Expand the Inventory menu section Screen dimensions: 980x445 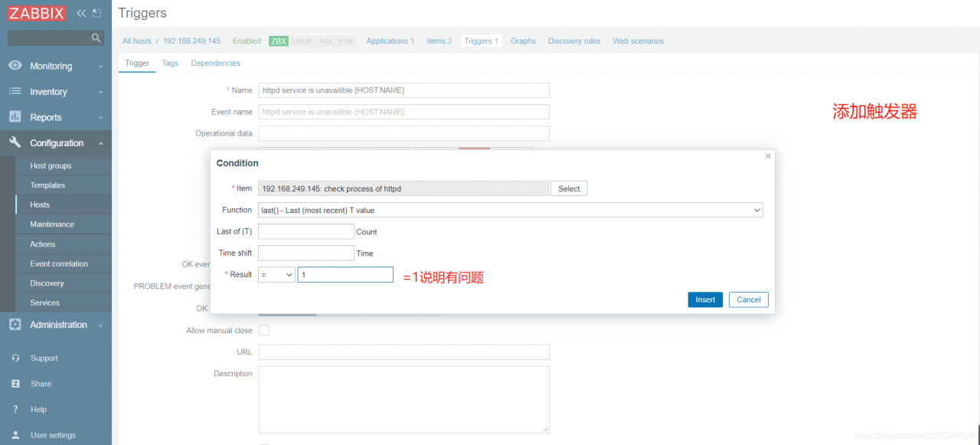[100, 92]
